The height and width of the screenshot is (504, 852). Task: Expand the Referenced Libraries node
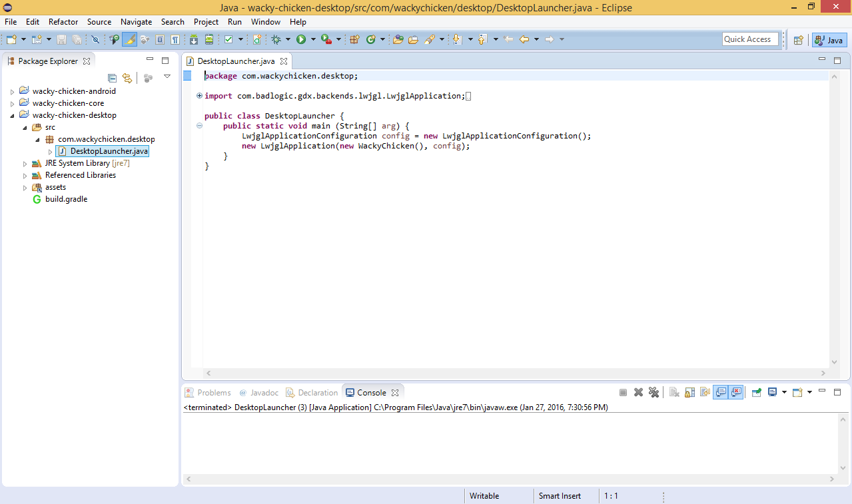tap(25, 176)
